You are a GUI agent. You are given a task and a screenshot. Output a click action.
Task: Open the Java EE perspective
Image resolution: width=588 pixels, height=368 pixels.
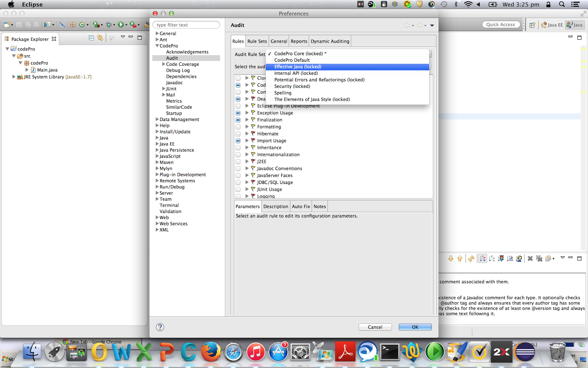pos(552,25)
